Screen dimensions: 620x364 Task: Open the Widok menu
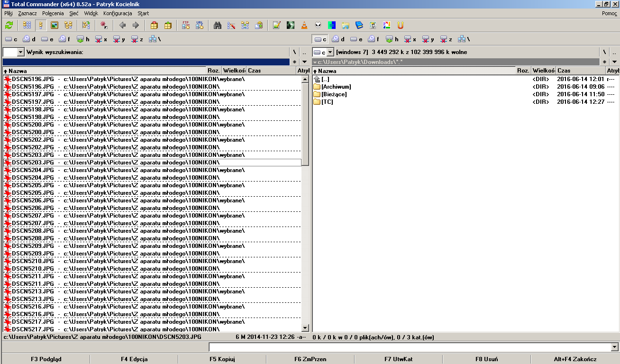(x=91, y=13)
